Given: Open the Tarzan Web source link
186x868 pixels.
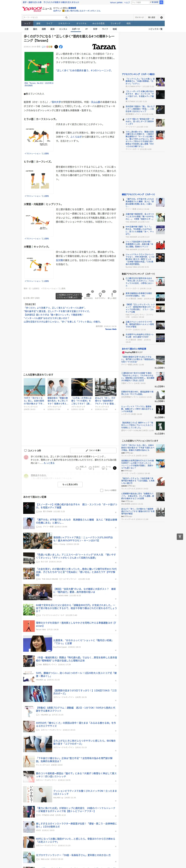Looking at the screenshot, I should tap(110, 329).
